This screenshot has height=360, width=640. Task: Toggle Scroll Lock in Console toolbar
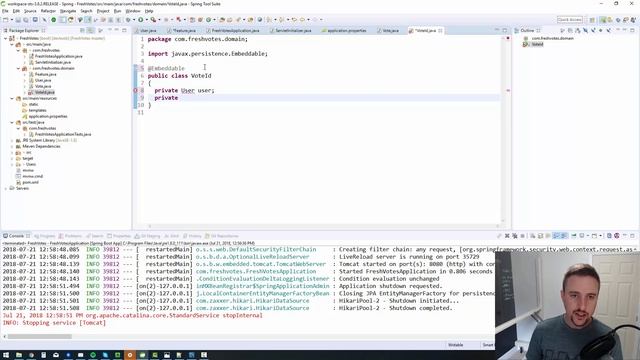click(x=540, y=236)
